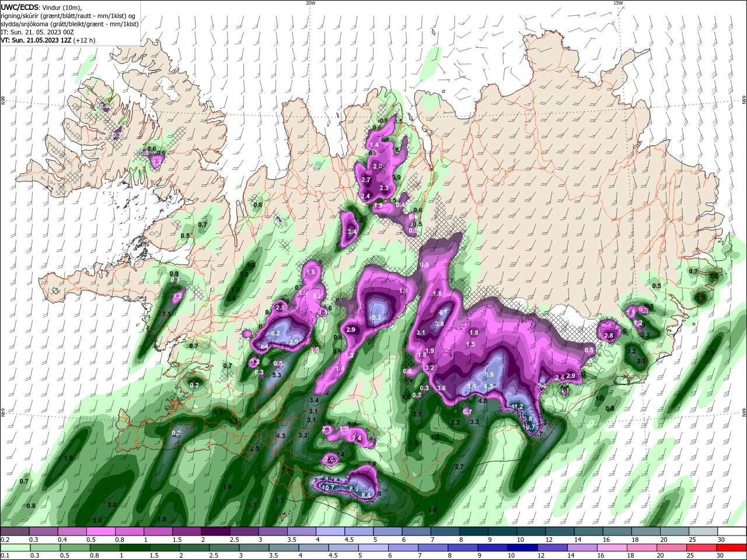Click the 2.2 rain value on map
This screenshot has height=560, width=747.
[x=456, y=422]
